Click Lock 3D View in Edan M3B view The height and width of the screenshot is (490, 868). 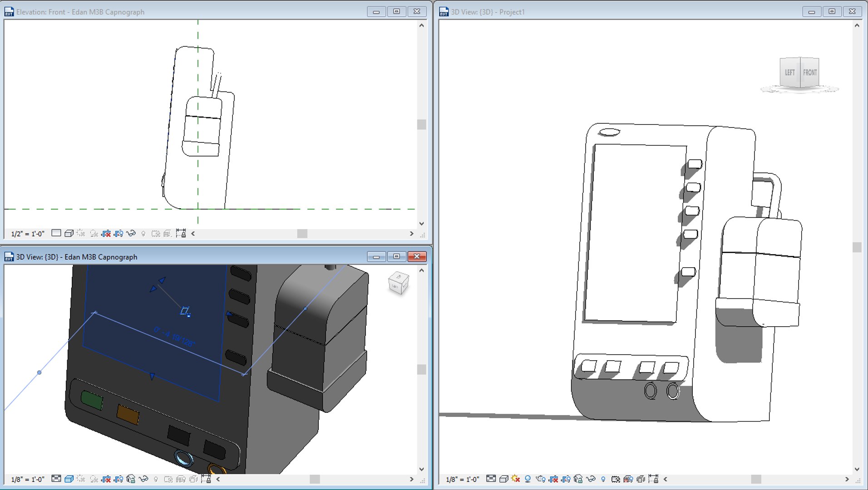click(131, 479)
